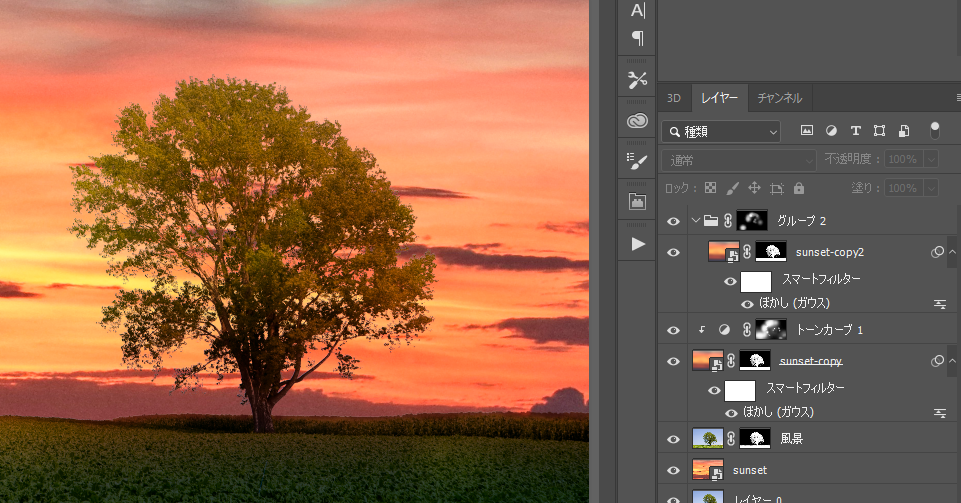Viewport: 961px width, 503px height.
Task: Toggle visibility of トーンカーブ 1 layer
Action: 673,330
